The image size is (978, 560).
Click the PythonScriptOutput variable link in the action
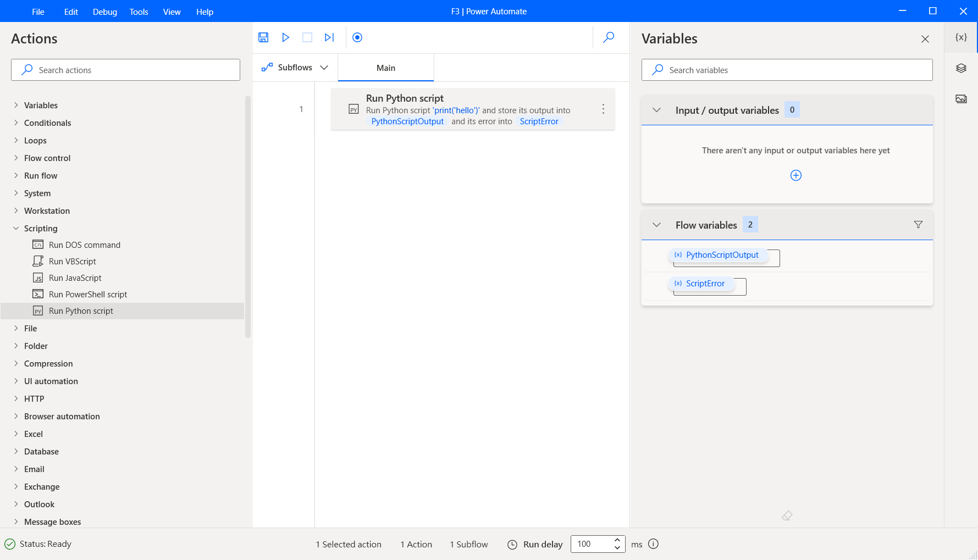tap(407, 121)
